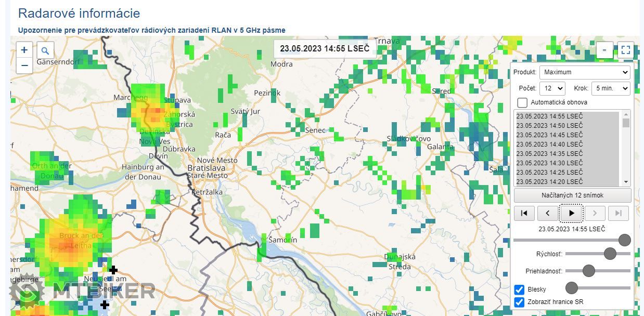Choose the 14:25 LSEČ list entry
This screenshot has height=316, width=644.
click(x=549, y=172)
